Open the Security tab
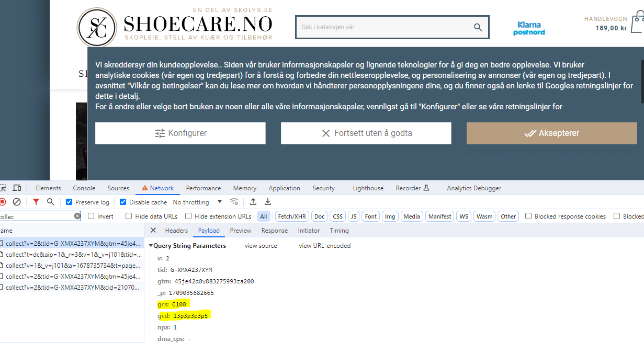The width and height of the screenshot is (644, 343). (x=324, y=188)
